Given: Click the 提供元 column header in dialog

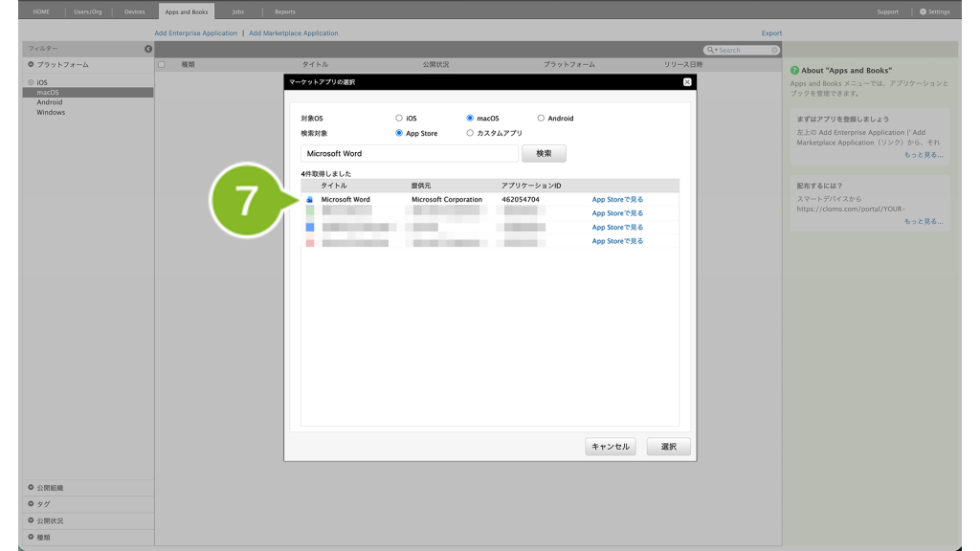Looking at the screenshot, I should pos(421,186).
